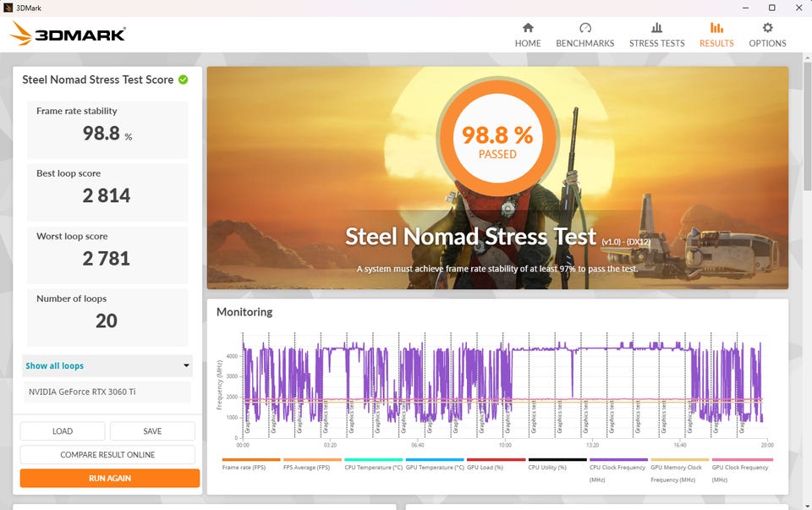Click the 3DMark title bar app icon

(x=8, y=8)
